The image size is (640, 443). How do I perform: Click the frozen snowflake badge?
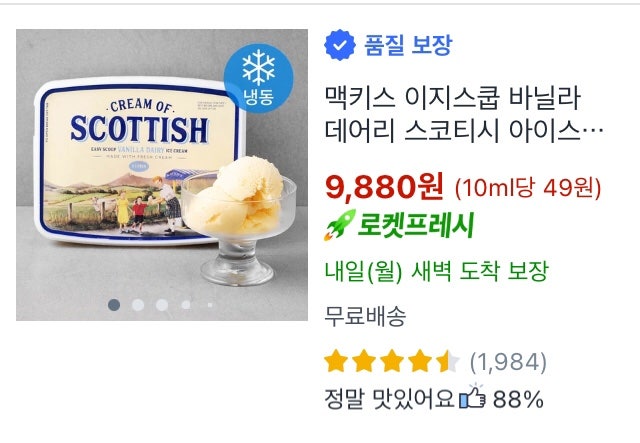[x=258, y=78]
